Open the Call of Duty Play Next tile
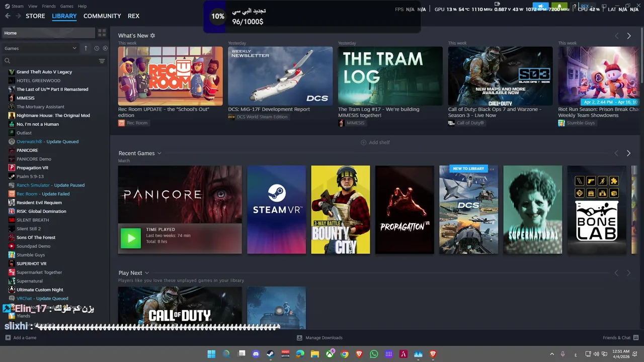This screenshot has width=644, height=362. coord(180,308)
